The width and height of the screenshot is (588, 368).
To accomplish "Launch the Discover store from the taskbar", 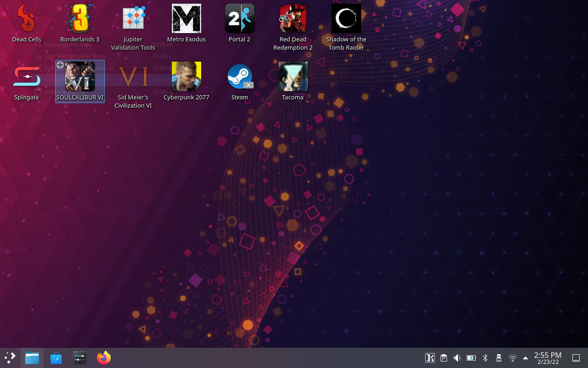I will tap(56, 358).
